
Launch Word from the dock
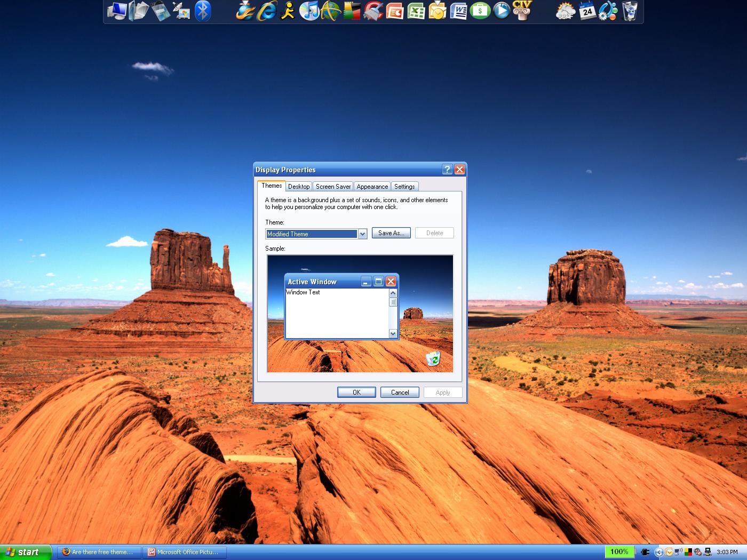[459, 11]
